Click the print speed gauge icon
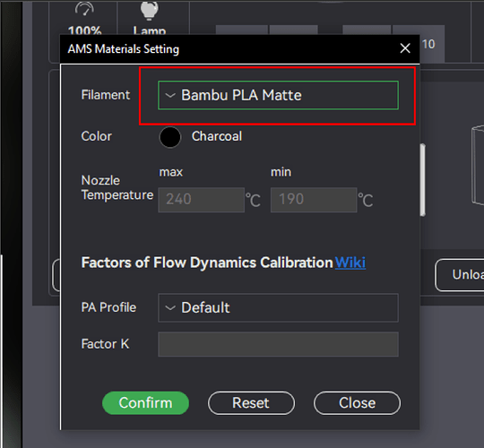Screen dimensions: 484x448 tap(84, 9)
